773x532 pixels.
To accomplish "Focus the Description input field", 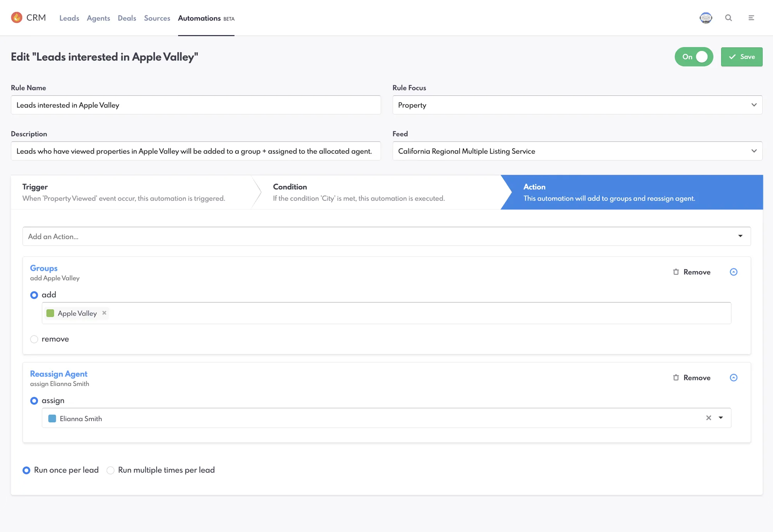I will [196, 151].
